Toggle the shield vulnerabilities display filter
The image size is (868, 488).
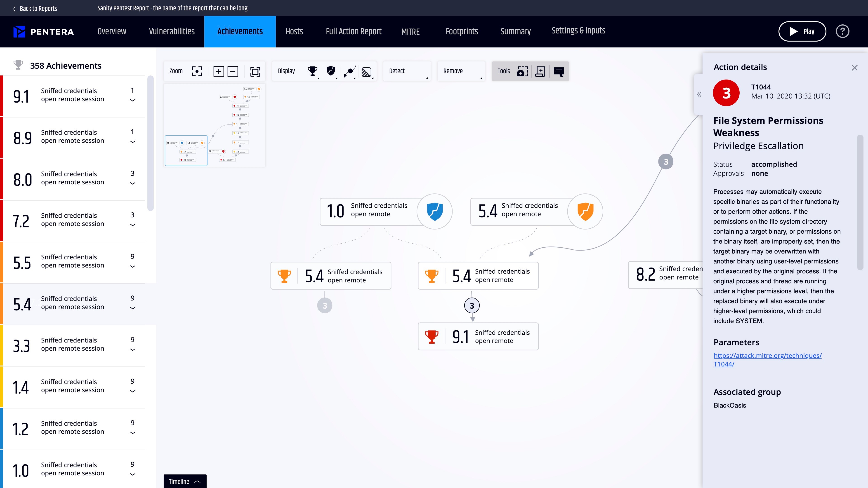coord(331,71)
